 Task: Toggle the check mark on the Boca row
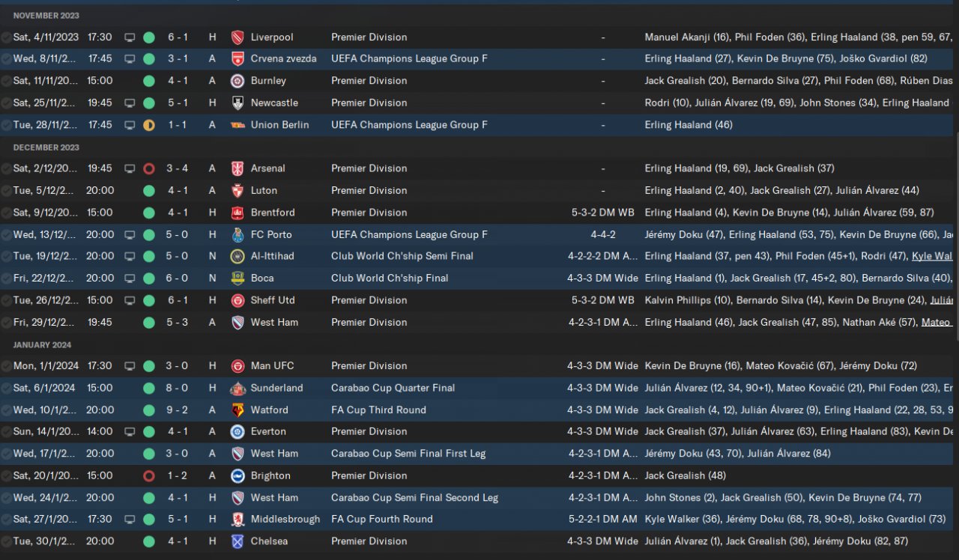pyautogui.click(x=6, y=278)
